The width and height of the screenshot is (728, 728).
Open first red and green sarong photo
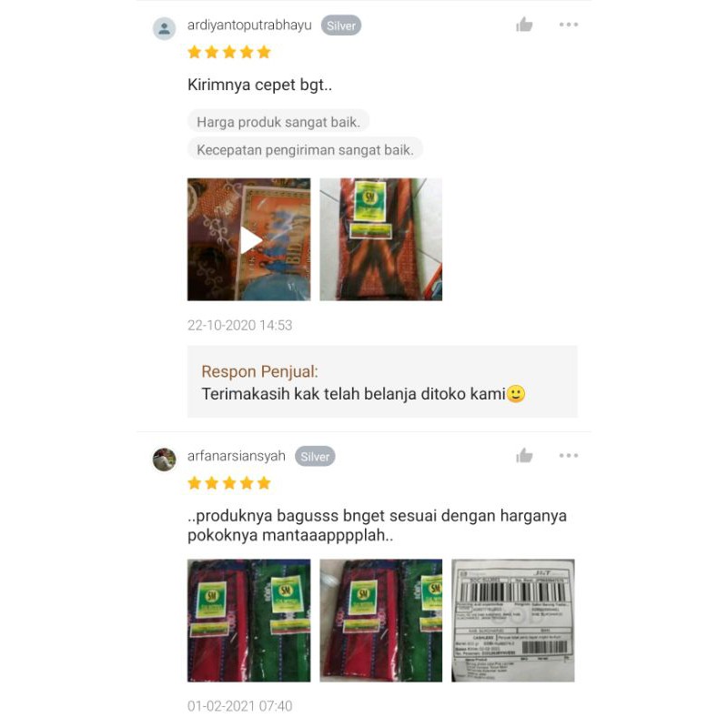(x=248, y=621)
